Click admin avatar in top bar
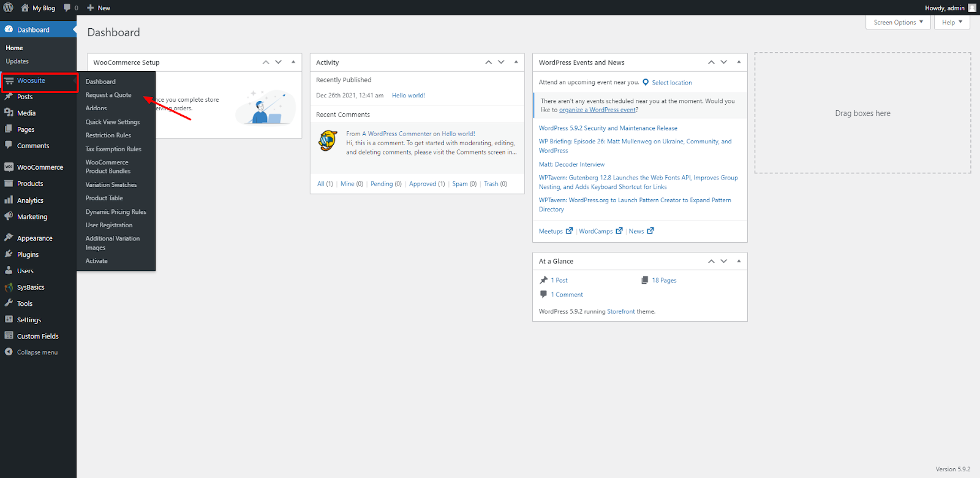This screenshot has width=980, height=478. tap(972, 8)
